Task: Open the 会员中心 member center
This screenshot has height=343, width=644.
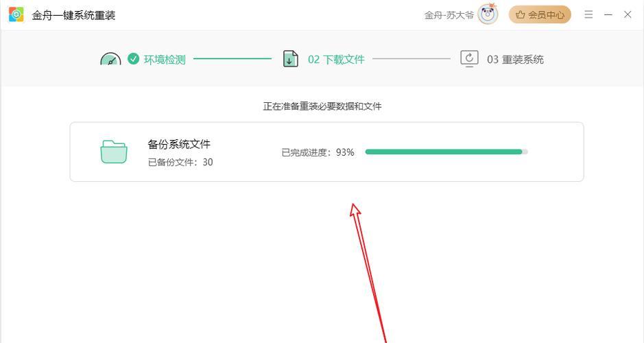Action: point(540,15)
